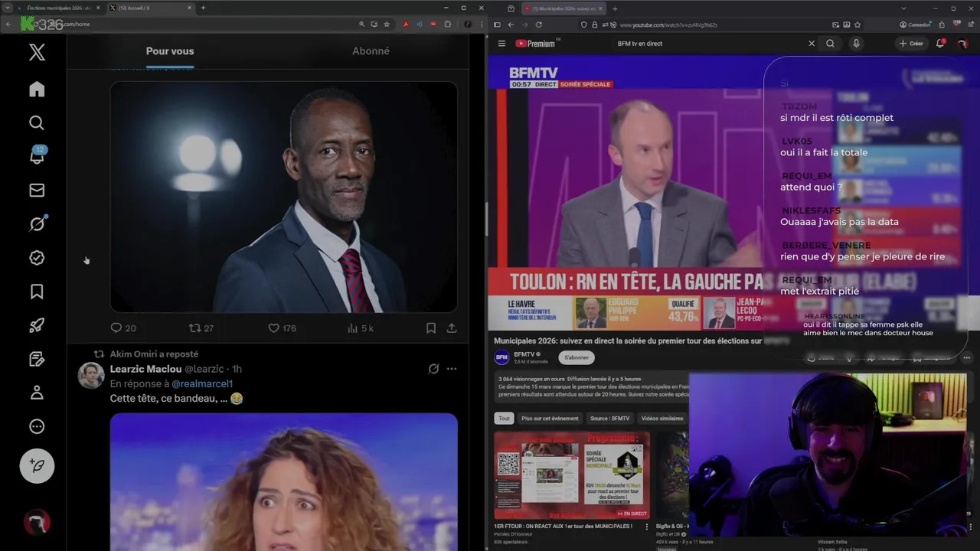Screen dimensions: 980x551
Task: Open options menu for 1ER FTOUR video
Action: pos(647,527)
